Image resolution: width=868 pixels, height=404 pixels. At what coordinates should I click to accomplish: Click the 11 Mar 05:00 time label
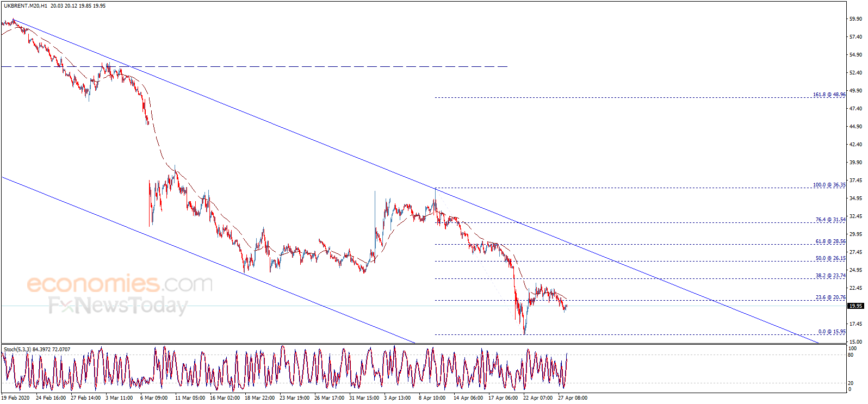click(x=190, y=398)
